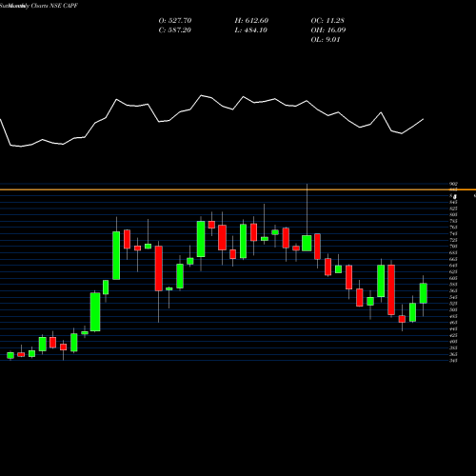Select the last green candlestick on the chart
The width and height of the screenshot is (476, 476).
pyautogui.click(x=424, y=293)
